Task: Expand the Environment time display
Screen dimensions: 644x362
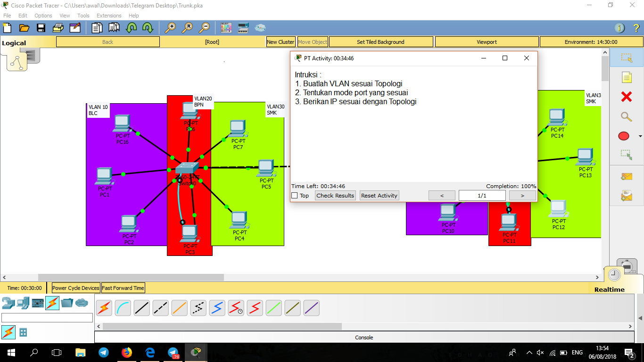Action: [591, 41]
